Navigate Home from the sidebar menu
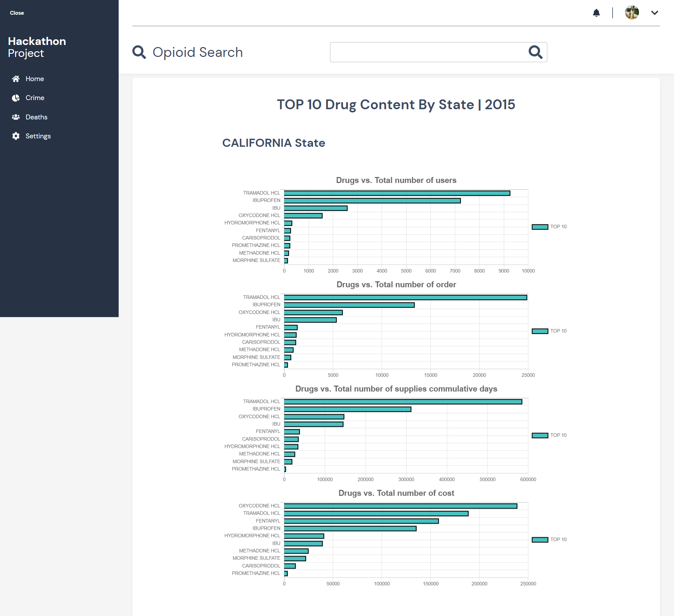 pyautogui.click(x=35, y=79)
